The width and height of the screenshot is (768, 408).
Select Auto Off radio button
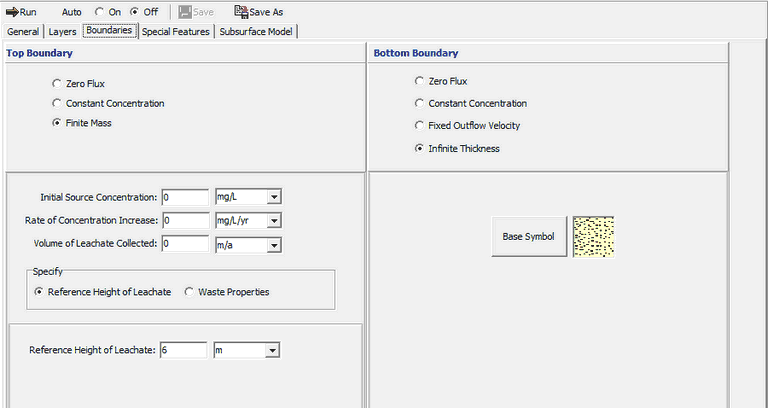click(x=136, y=12)
